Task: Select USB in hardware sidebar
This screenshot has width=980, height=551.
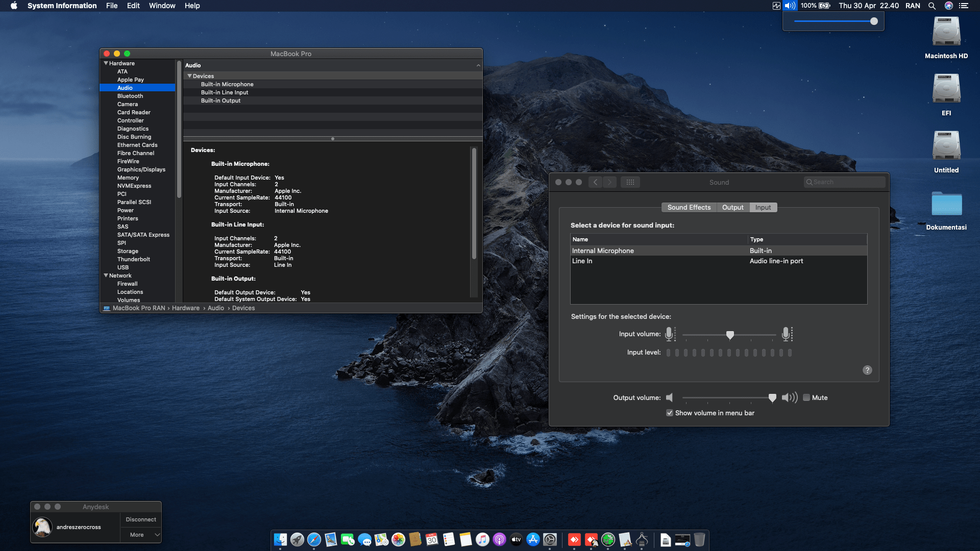Action: tap(123, 267)
